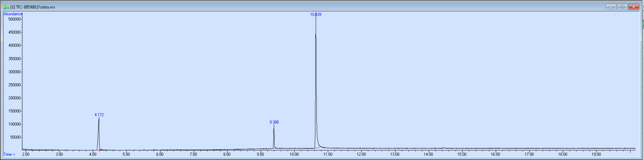Click the 2.00 time axis tick
Viewport: 644px width, 160px height.
click(x=26, y=154)
